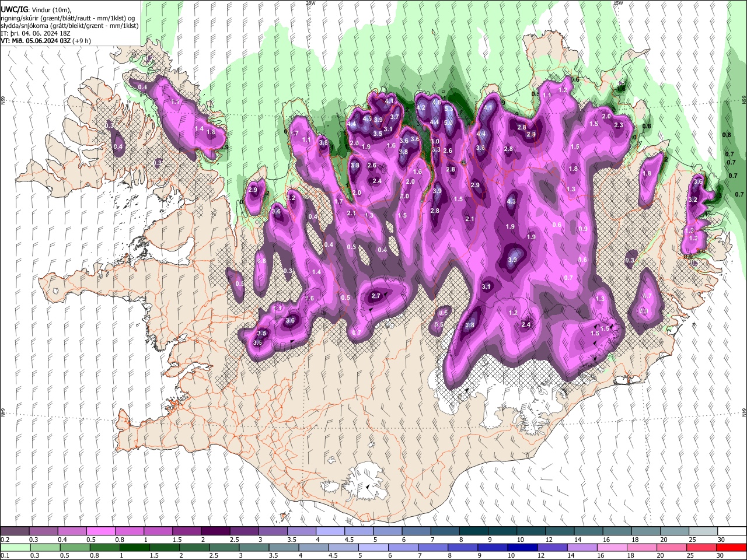Click the 4.8 precipitation value on map
The width and height of the screenshot is (747, 560).
[x=437, y=102]
